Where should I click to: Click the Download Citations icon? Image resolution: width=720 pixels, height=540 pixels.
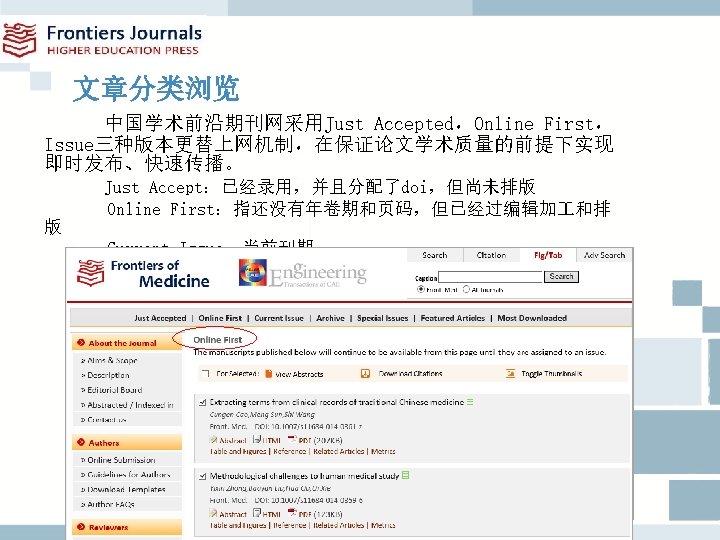click(x=365, y=373)
